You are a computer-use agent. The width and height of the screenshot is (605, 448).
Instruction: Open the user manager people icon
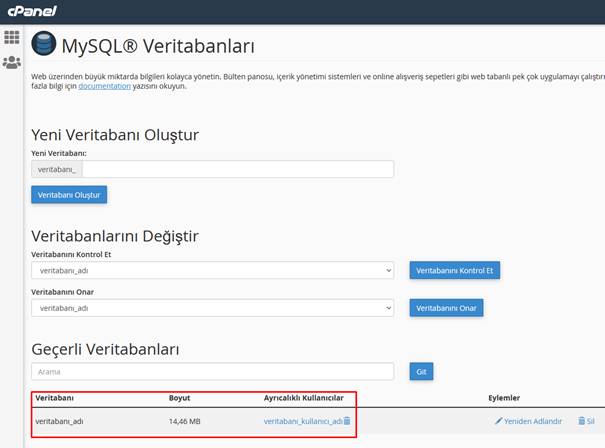point(12,62)
